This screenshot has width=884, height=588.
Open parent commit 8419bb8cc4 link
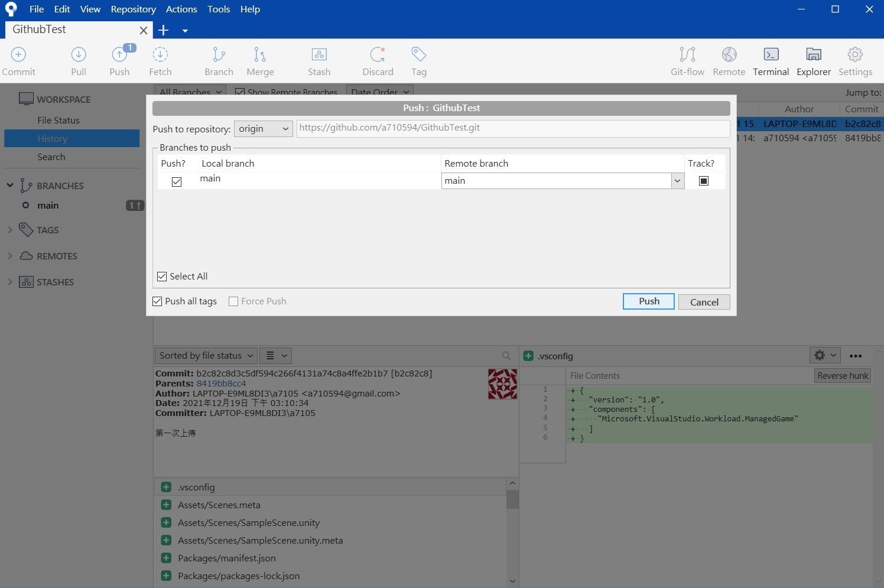tap(221, 384)
